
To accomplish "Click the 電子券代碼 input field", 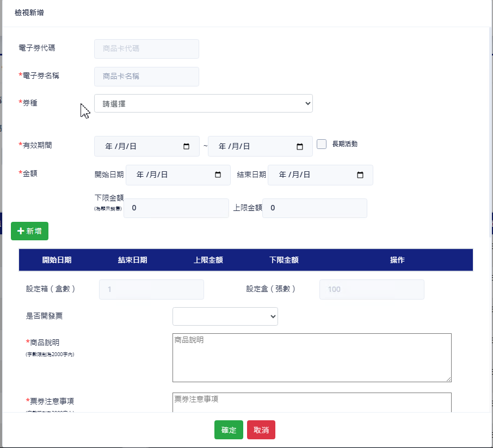I will click(x=146, y=49).
